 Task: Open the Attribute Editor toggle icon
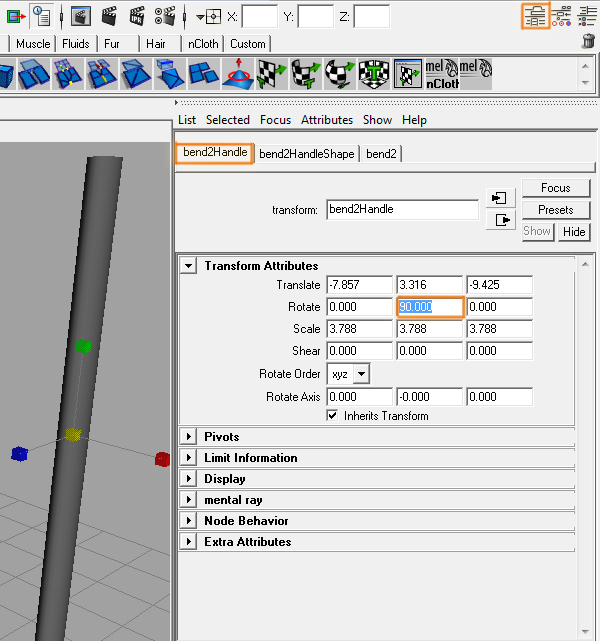pyautogui.click(x=536, y=15)
